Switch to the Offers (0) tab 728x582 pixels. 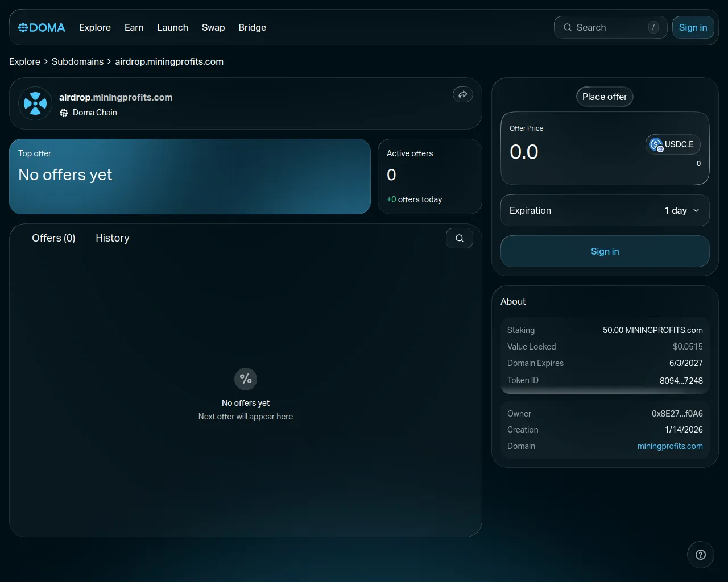point(53,238)
